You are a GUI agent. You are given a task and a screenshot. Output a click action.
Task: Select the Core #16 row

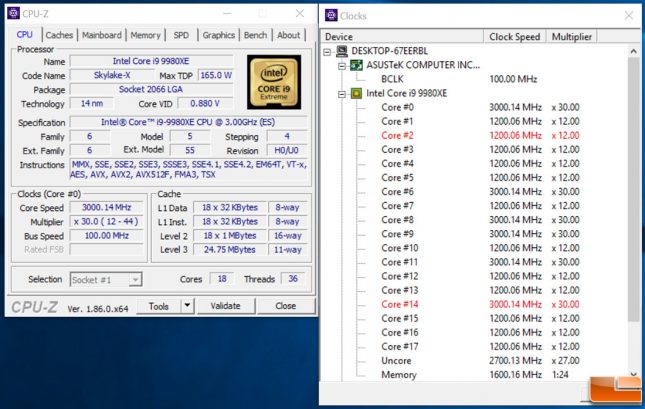pos(480,332)
